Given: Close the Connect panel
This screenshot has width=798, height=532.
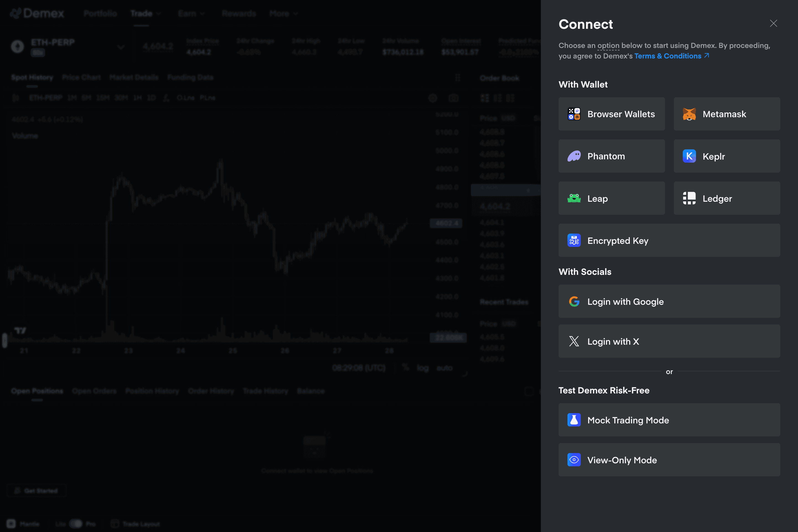Looking at the screenshot, I should tap(773, 23).
